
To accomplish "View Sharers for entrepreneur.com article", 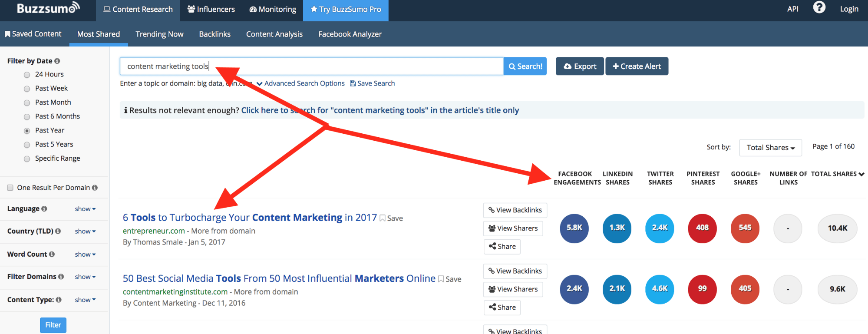I will pos(513,228).
